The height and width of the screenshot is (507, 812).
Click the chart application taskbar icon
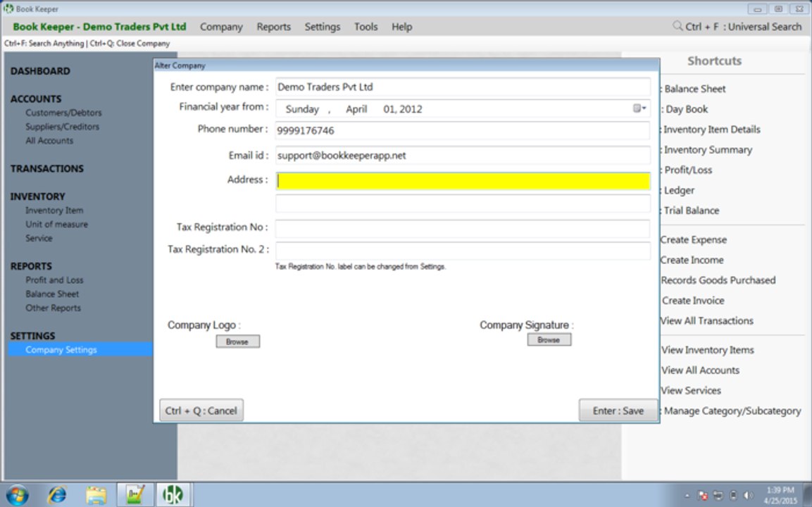pyautogui.click(x=135, y=495)
